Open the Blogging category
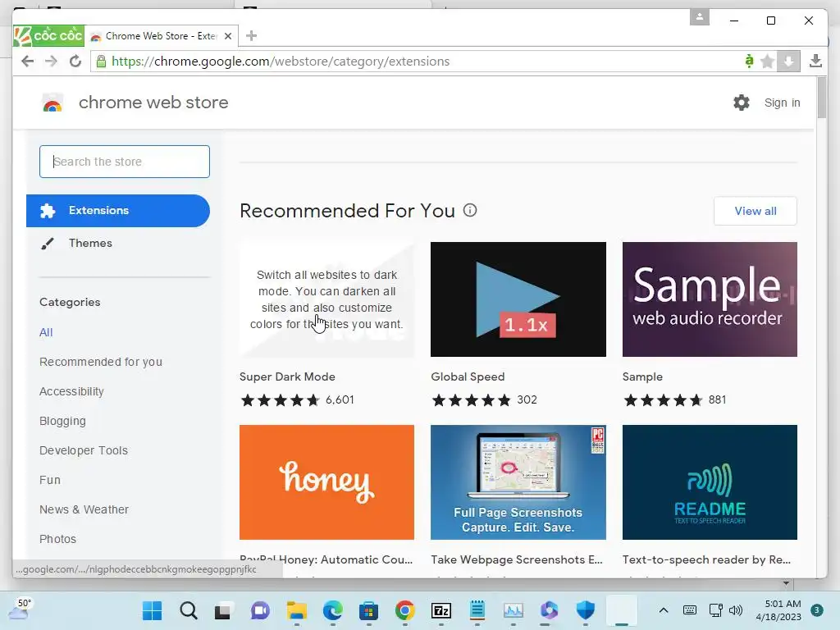 (x=62, y=421)
